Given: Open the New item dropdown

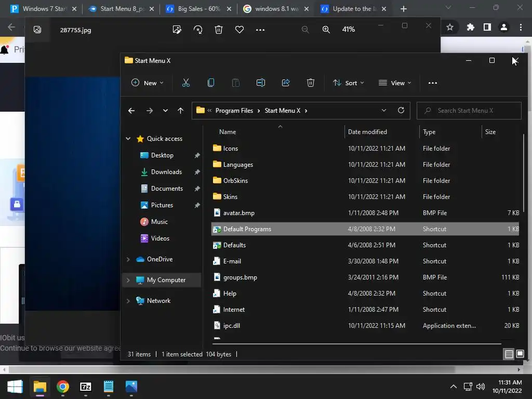Looking at the screenshot, I should click(x=147, y=83).
